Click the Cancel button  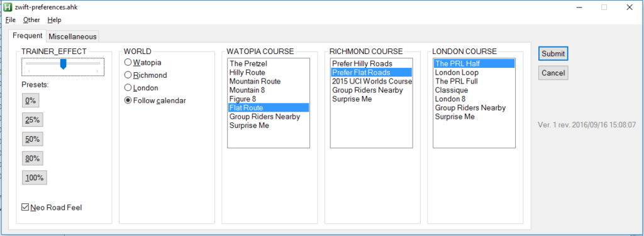click(x=553, y=73)
